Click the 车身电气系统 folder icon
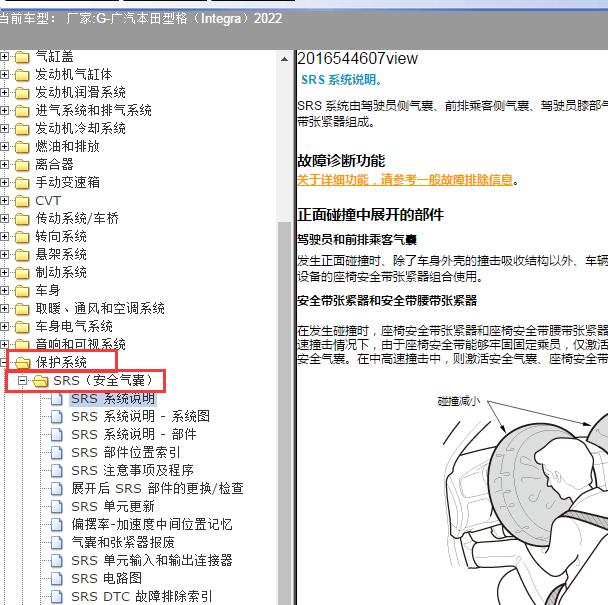The width and height of the screenshot is (608, 605). [x=22, y=327]
